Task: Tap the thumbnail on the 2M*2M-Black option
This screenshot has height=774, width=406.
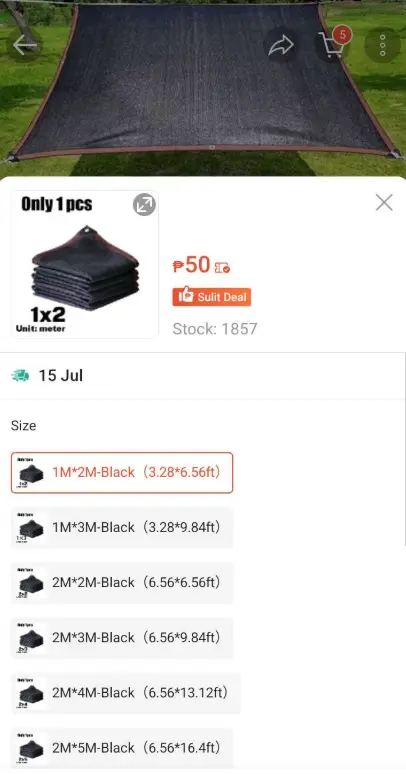Action: [x=31, y=583]
